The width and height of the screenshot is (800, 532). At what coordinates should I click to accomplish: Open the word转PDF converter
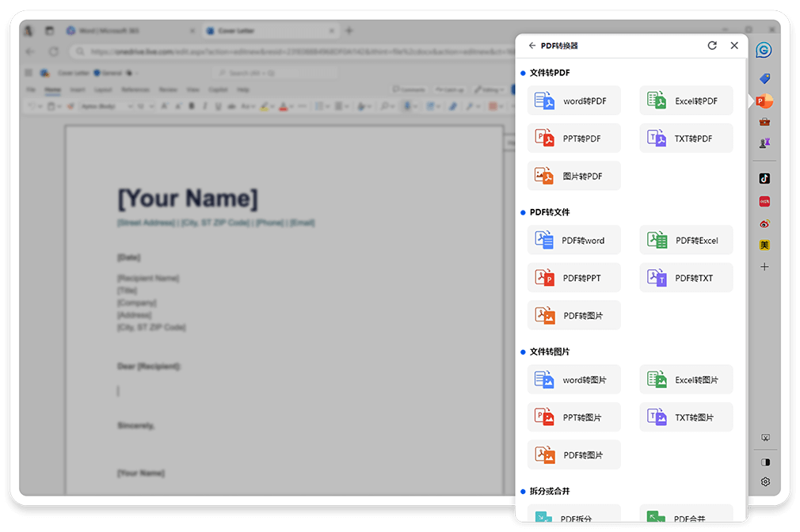coord(573,101)
